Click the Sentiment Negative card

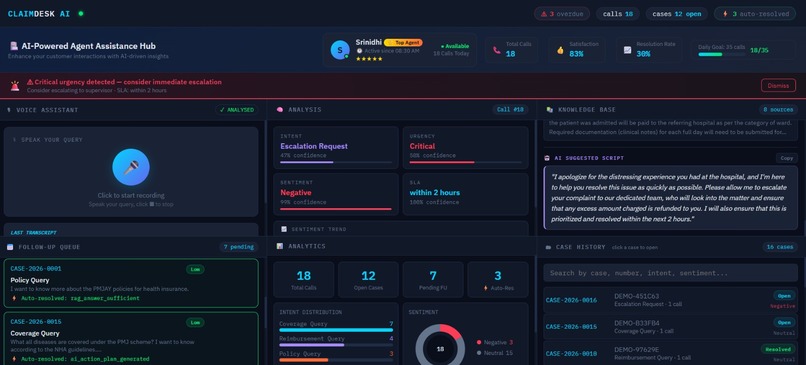[336, 194]
